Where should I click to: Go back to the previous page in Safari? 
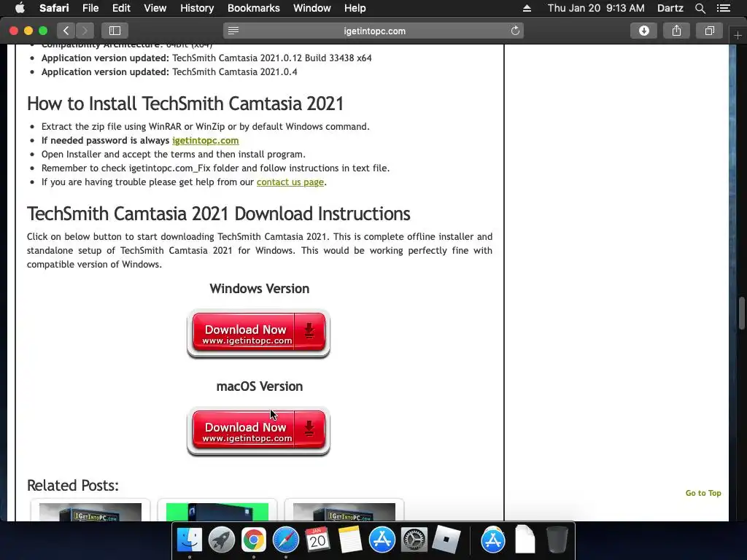click(66, 31)
